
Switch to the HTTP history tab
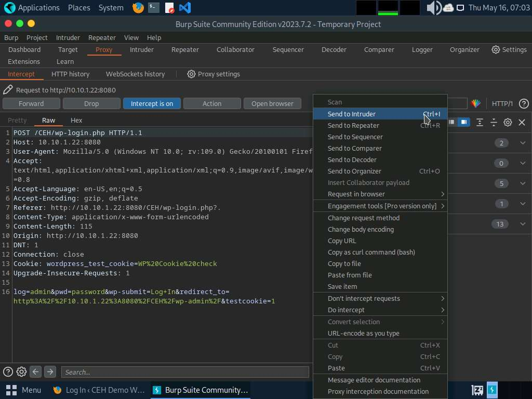tap(70, 74)
